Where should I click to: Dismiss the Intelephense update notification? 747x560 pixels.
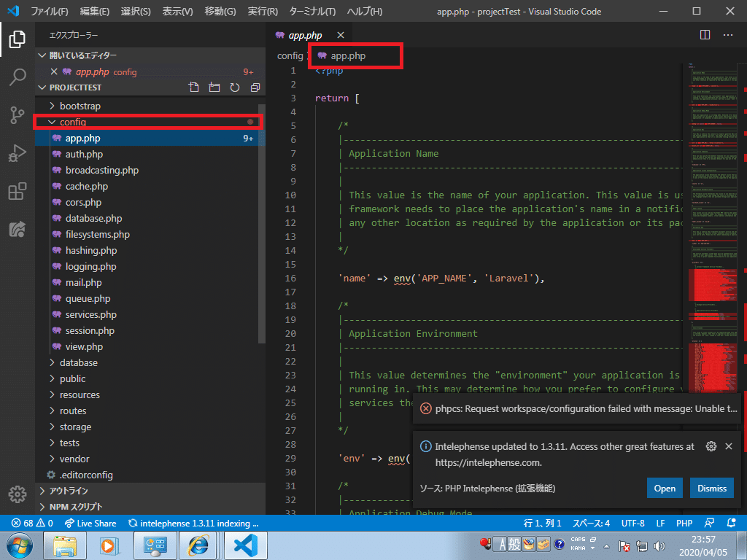[712, 488]
